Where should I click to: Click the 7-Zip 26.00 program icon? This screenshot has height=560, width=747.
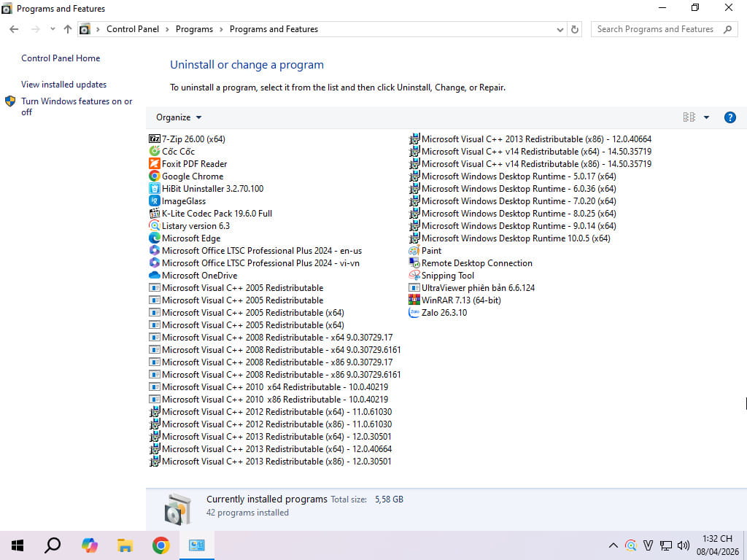point(155,139)
